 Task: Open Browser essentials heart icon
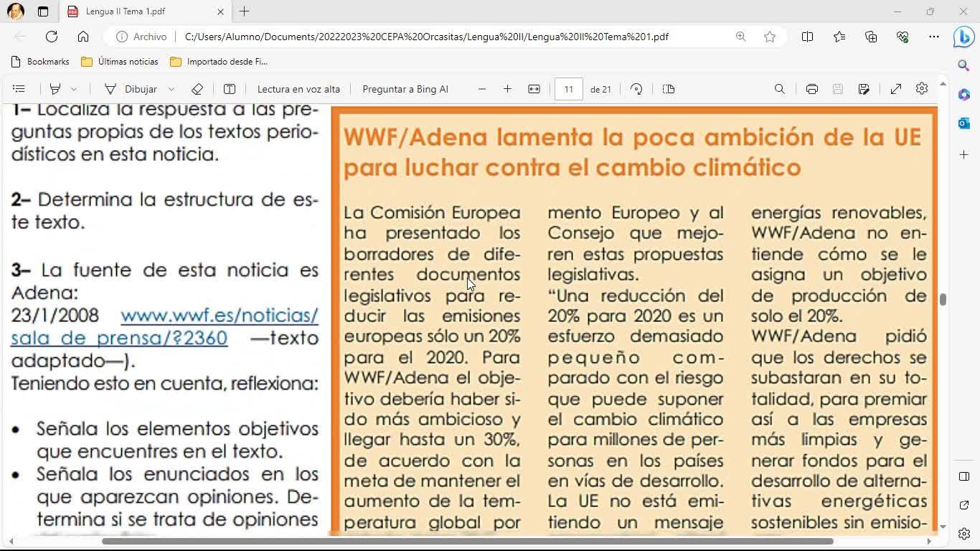tap(903, 37)
